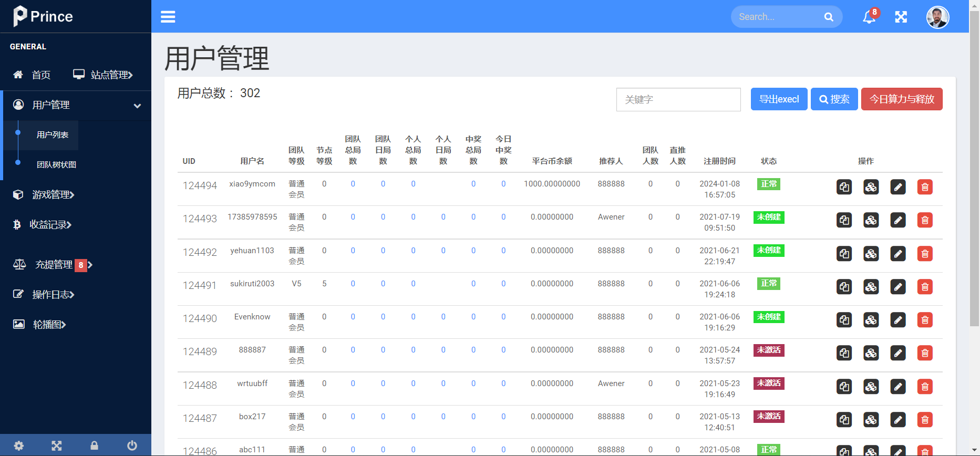The image size is (980, 456).
Task: Go to 首页 in sidebar
Action: pyautogui.click(x=32, y=75)
